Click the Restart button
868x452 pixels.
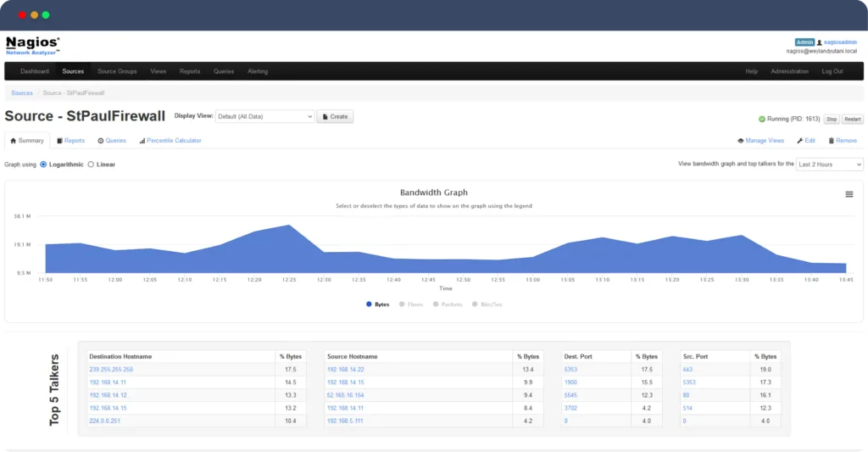852,120
